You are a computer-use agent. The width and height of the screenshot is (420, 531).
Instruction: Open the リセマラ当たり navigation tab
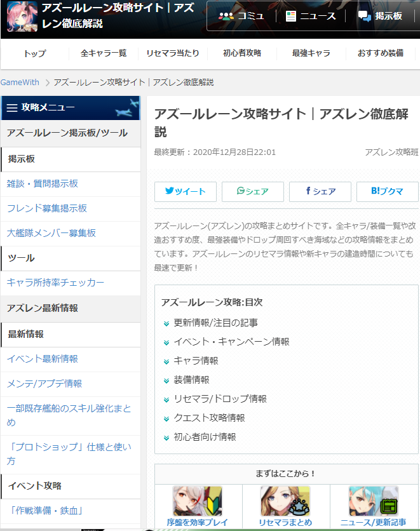(173, 53)
